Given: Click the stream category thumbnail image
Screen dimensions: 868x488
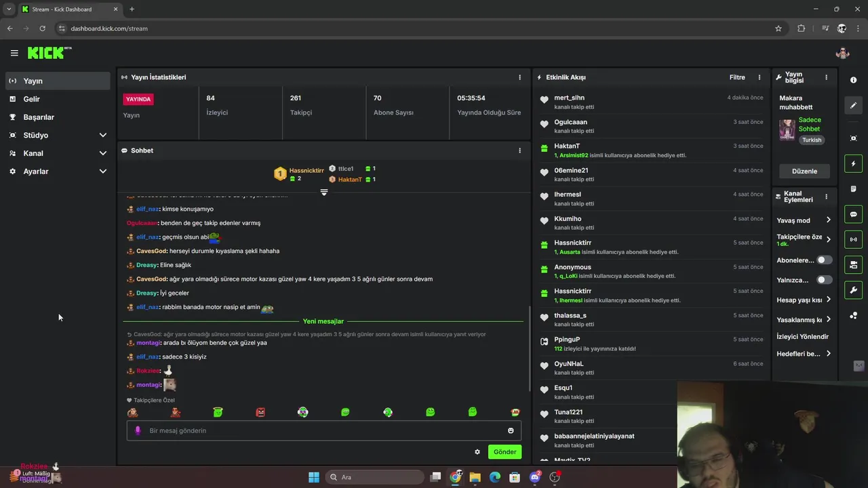Looking at the screenshot, I should (787, 129).
